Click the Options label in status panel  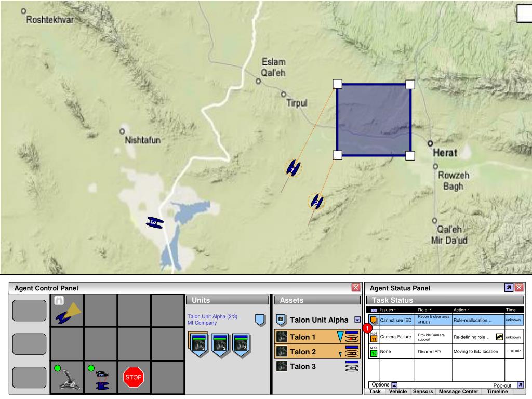[x=380, y=384]
